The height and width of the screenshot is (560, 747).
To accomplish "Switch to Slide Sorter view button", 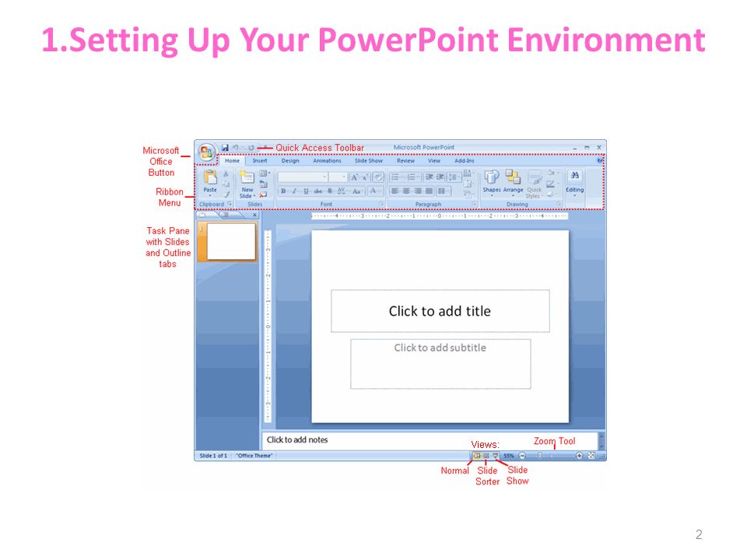I will 486,456.
